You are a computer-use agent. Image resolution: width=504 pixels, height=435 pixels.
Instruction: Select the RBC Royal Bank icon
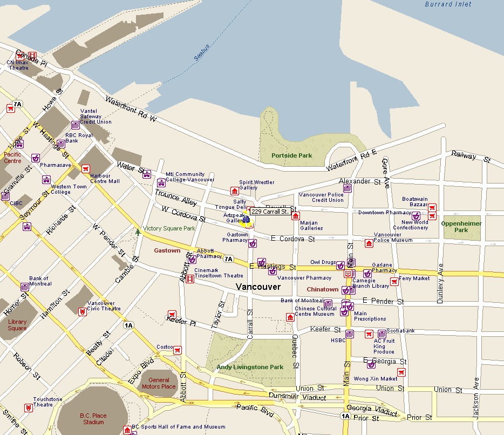pos(61,144)
